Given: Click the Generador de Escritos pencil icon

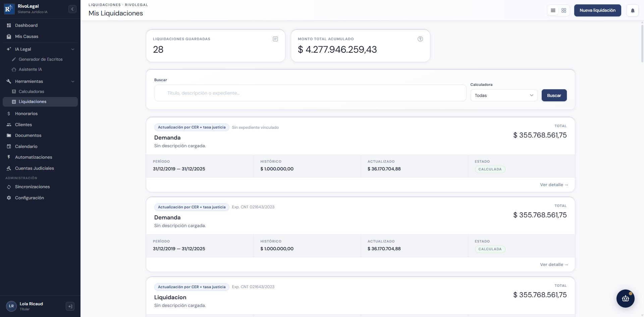Looking at the screenshot, I should click(x=14, y=59).
